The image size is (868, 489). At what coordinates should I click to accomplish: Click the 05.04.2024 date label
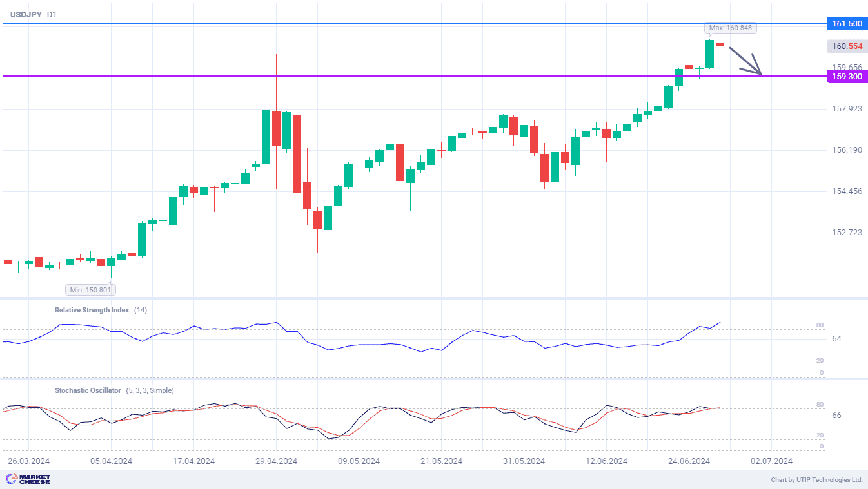[x=111, y=461]
